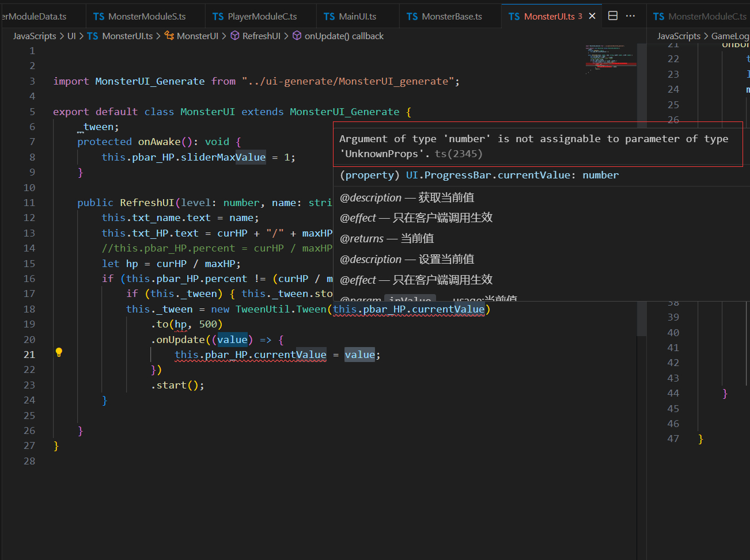
Task: Close the MonsterUI.ts tab
Action: coord(592,16)
